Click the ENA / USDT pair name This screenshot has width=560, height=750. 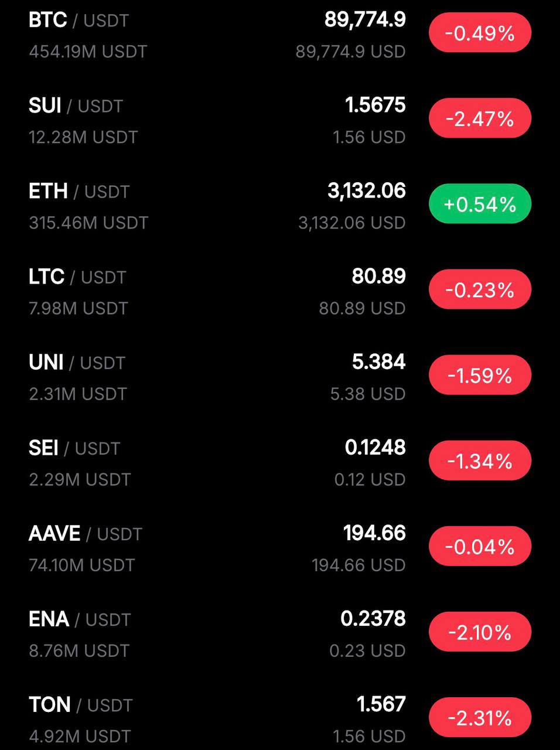[x=79, y=619]
